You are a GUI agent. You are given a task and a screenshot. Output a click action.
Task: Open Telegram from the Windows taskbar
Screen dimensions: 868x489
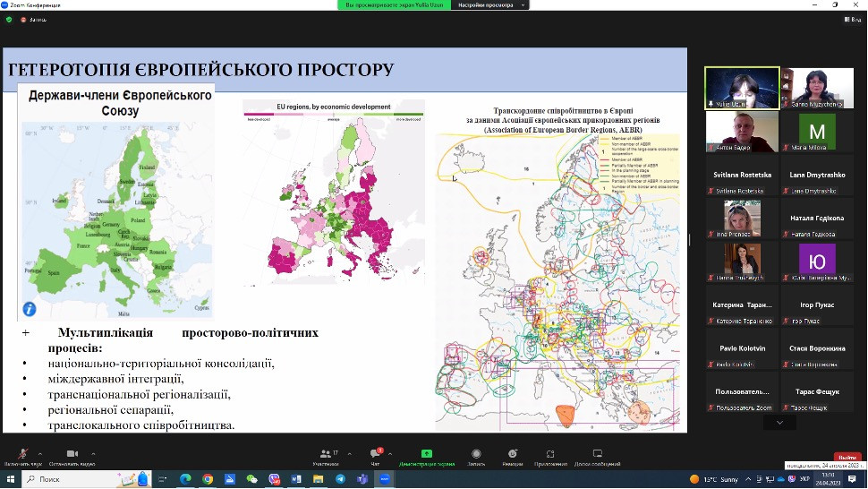(340, 479)
